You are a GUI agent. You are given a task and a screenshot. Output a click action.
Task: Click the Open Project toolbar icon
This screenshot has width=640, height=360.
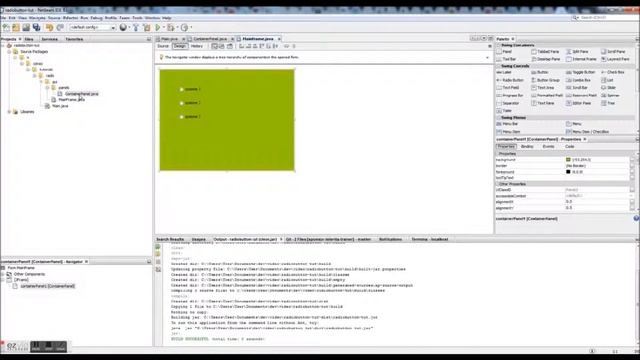point(26,27)
